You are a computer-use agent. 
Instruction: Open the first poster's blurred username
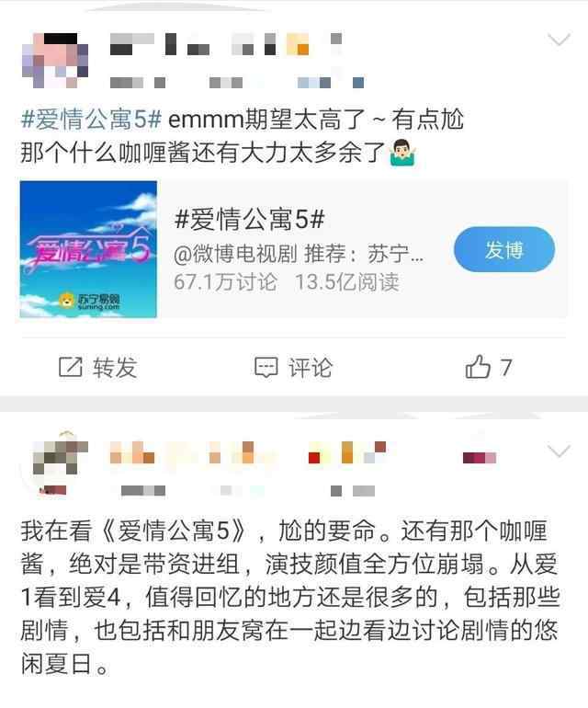(226, 44)
